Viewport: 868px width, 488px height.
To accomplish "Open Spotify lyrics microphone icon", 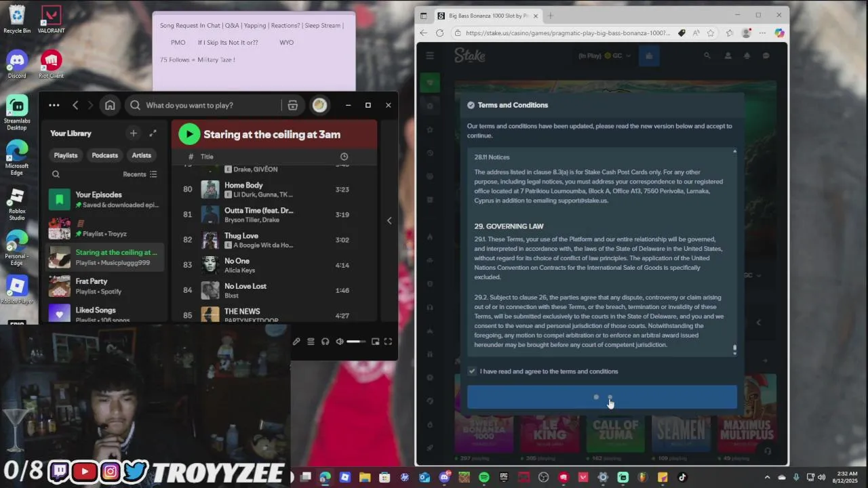I will coord(296,342).
